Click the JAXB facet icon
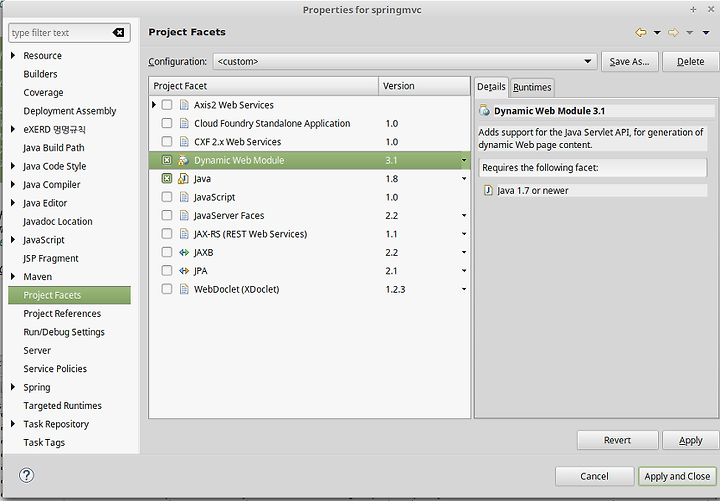The height and width of the screenshot is (501, 720). (x=184, y=252)
